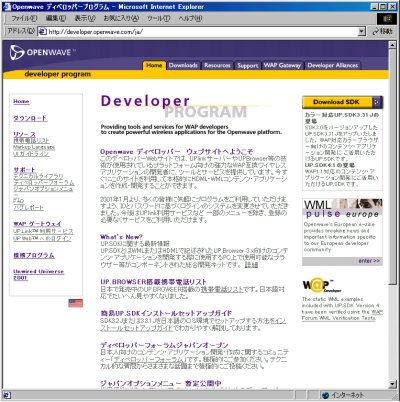Open WAP ゲートウェイ sidebar link
400x402 pixels.
click(37, 224)
